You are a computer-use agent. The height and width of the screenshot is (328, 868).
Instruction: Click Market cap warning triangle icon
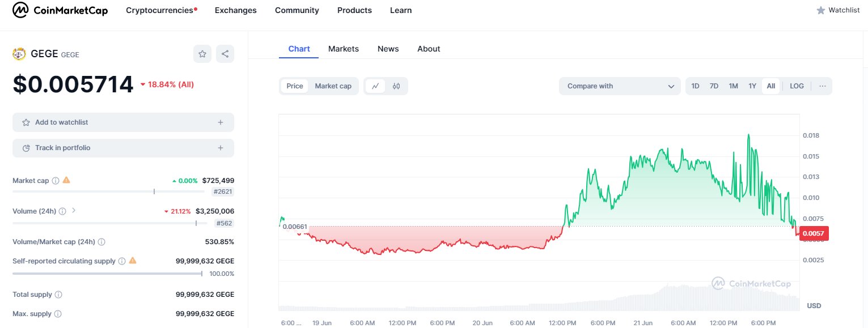click(x=66, y=180)
